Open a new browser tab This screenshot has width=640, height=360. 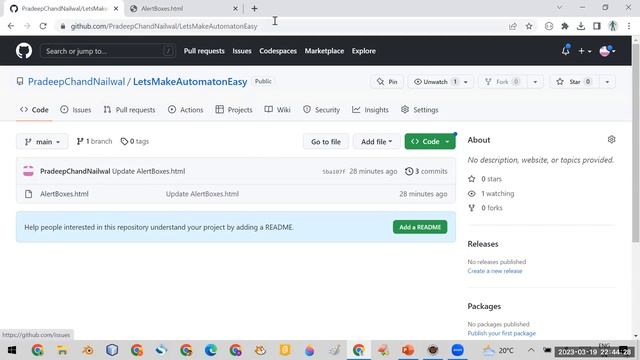[254, 8]
